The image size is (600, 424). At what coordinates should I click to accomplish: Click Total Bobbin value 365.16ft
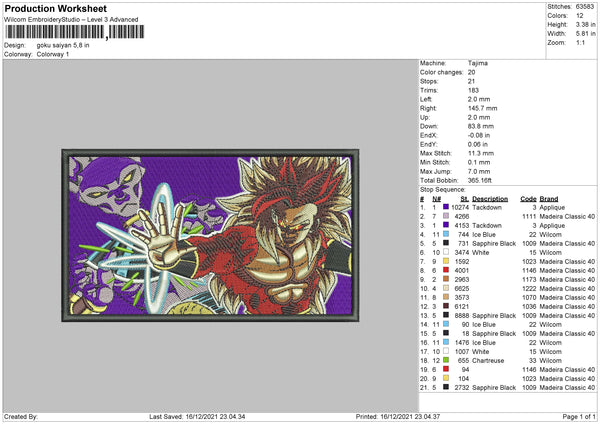tap(479, 180)
